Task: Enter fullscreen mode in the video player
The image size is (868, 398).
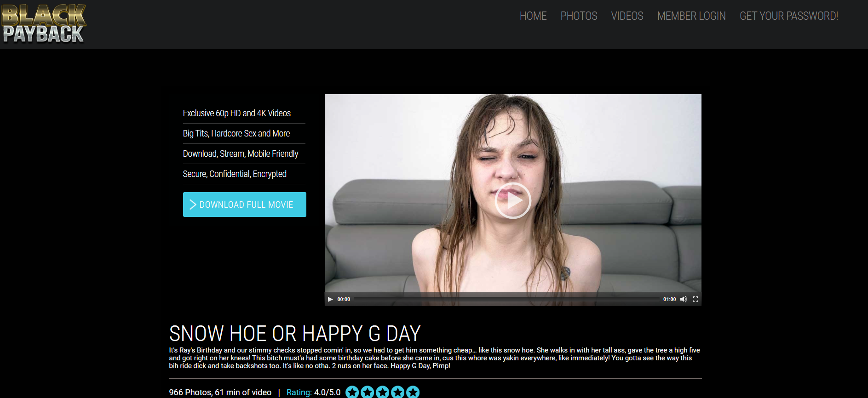Action: click(x=696, y=299)
